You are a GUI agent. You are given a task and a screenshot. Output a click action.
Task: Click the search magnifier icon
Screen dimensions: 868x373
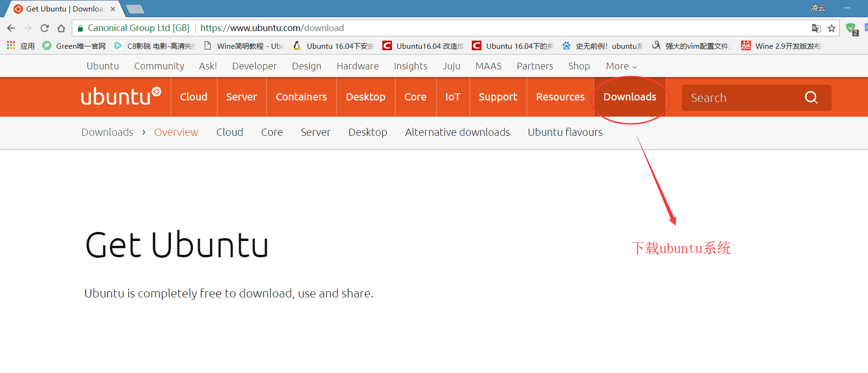point(811,98)
